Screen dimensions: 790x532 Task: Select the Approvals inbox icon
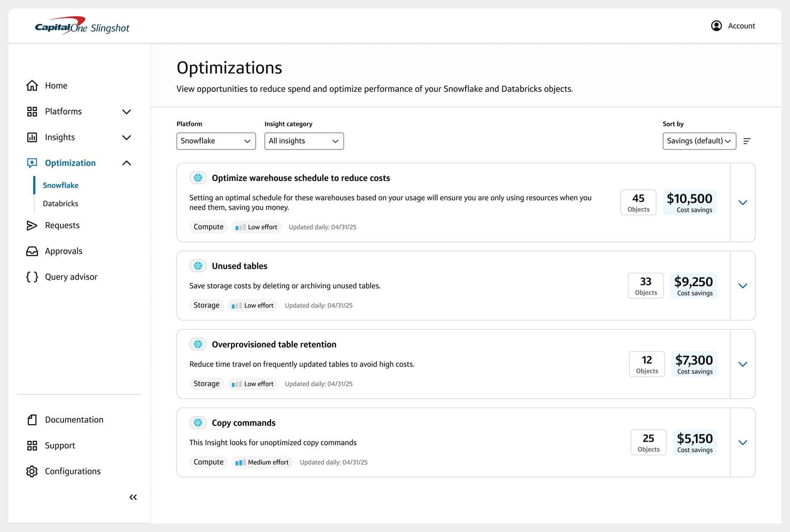(x=32, y=251)
